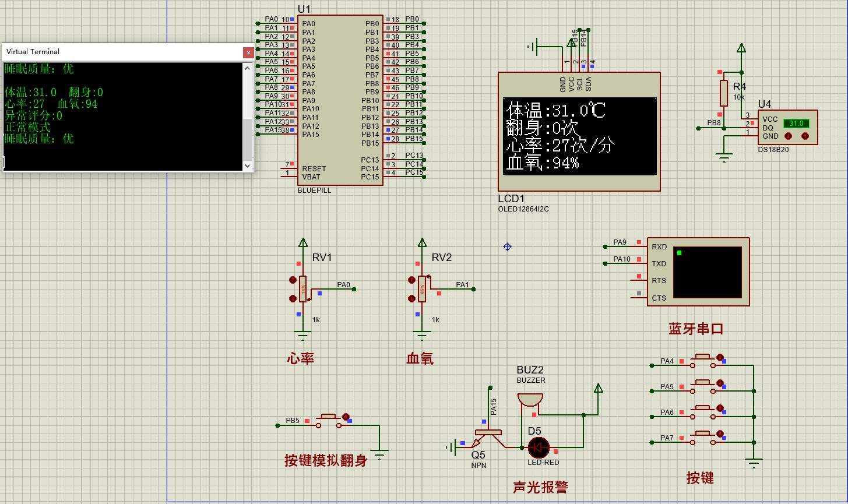The image size is (848, 504).
Task: Click the Virtual Terminal scroll up arrow
Action: (x=248, y=68)
